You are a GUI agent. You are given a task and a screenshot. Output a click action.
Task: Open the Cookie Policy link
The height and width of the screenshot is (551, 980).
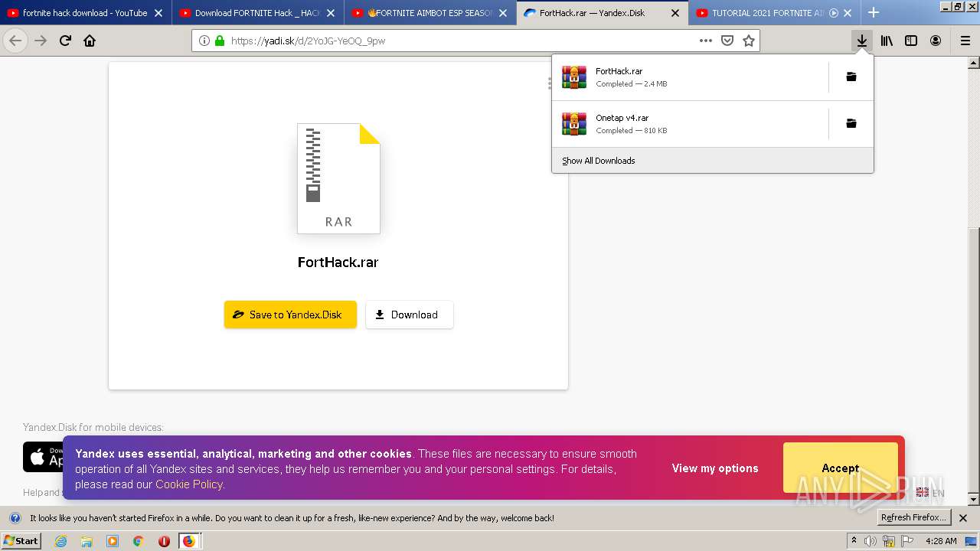[x=189, y=484]
